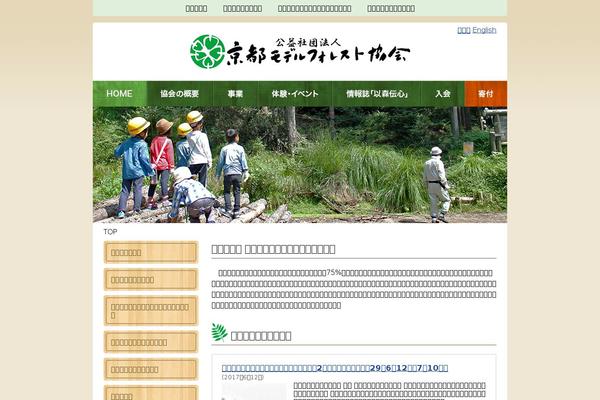Click the orange 寄付 donation button
This screenshot has width=600, height=400.
click(486, 94)
